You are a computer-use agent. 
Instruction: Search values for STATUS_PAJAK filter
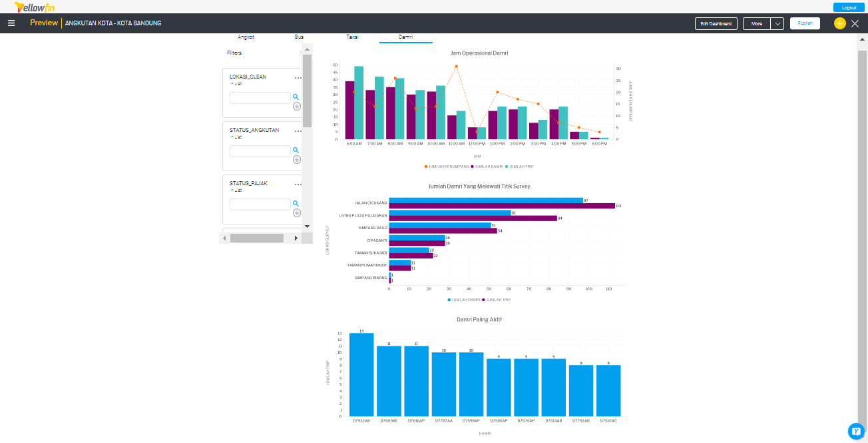[x=296, y=204]
